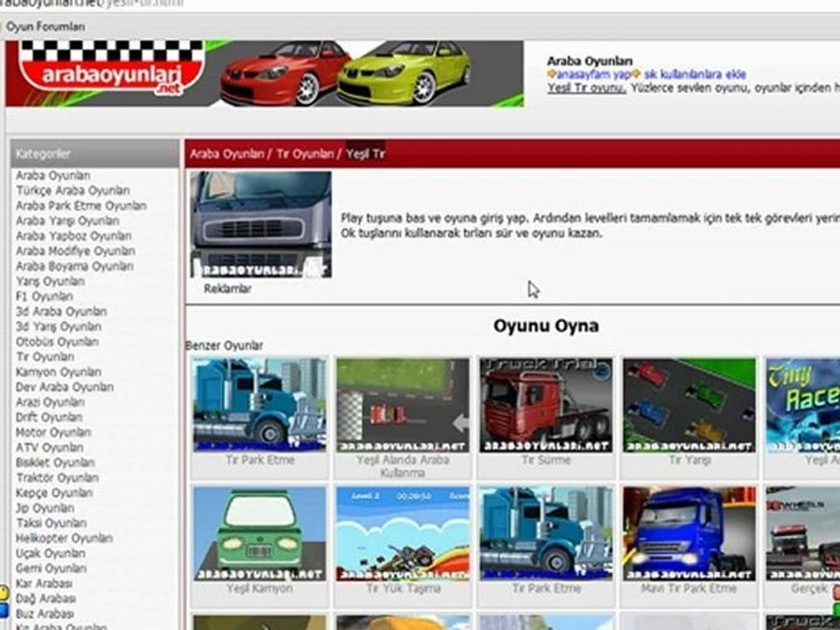Open Araba Park Etme Oyunları category
The width and height of the screenshot is (840, 630).
tap(80, 206)
